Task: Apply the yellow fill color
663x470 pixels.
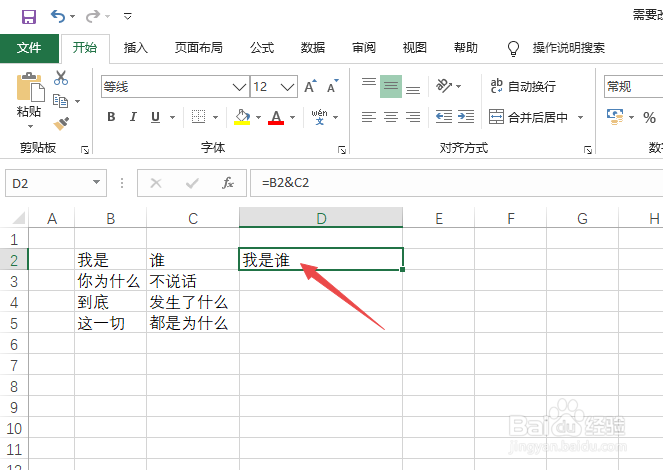Action: (242, 117)
